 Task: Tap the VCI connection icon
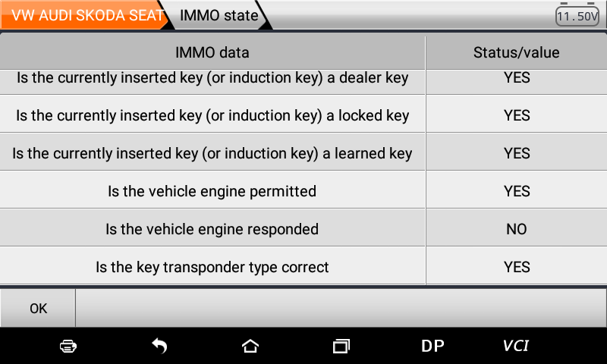tap(516, 346)
